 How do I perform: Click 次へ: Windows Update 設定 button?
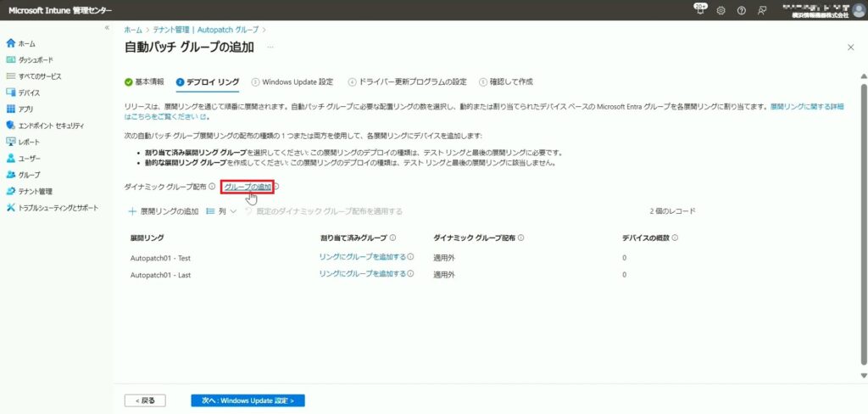[248, 400]
